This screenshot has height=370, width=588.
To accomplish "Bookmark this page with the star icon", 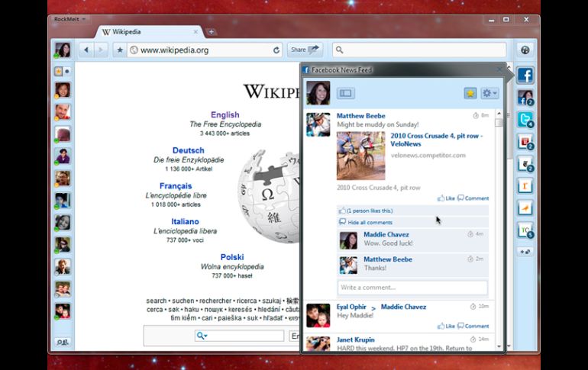I will 120,50.
